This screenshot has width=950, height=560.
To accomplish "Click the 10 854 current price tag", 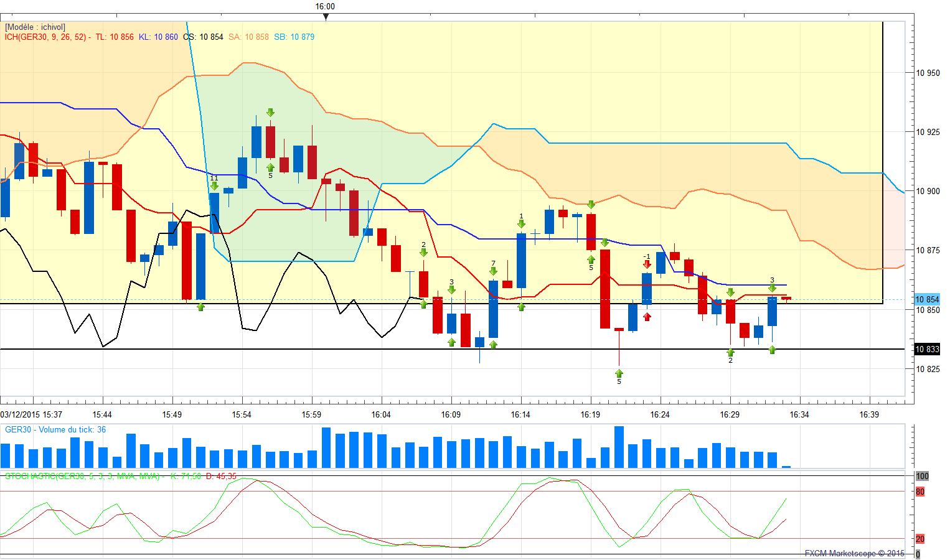I will (926, 300).
